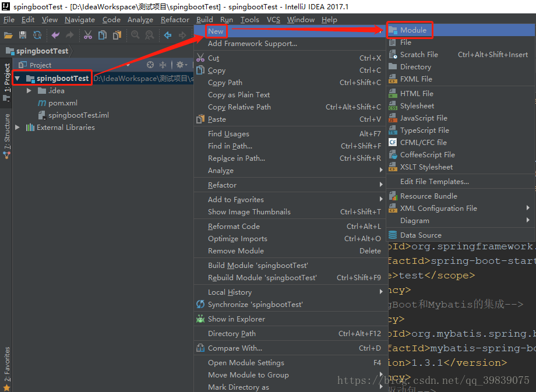The width and height of the screenshot is (536, 392).
Task: Click Collapse All icon in Project panel
Action: 163,65
